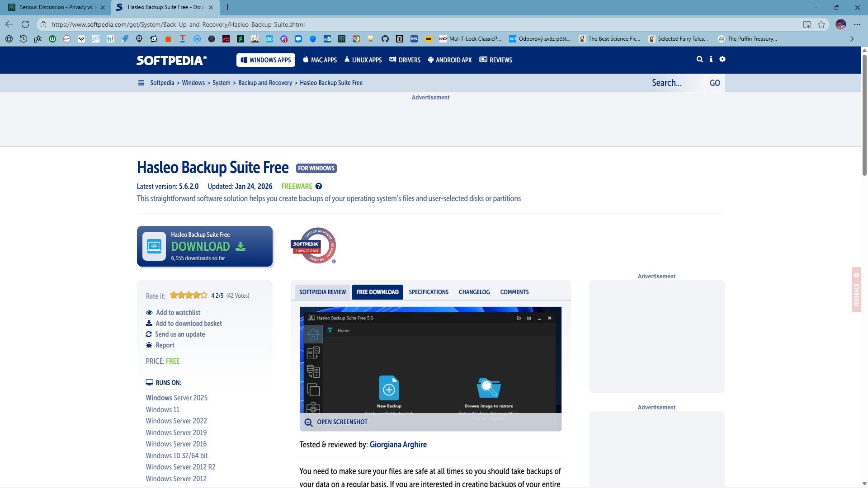The width and height of the screenshot is (868, 488).
Task: Expand the favorites bar overflow chevron
Action: (852, 39)
